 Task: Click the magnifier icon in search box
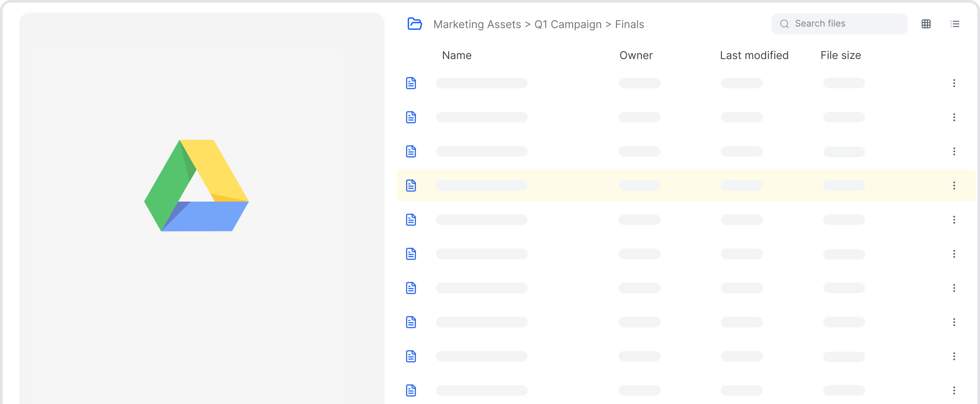click(784, 24)
